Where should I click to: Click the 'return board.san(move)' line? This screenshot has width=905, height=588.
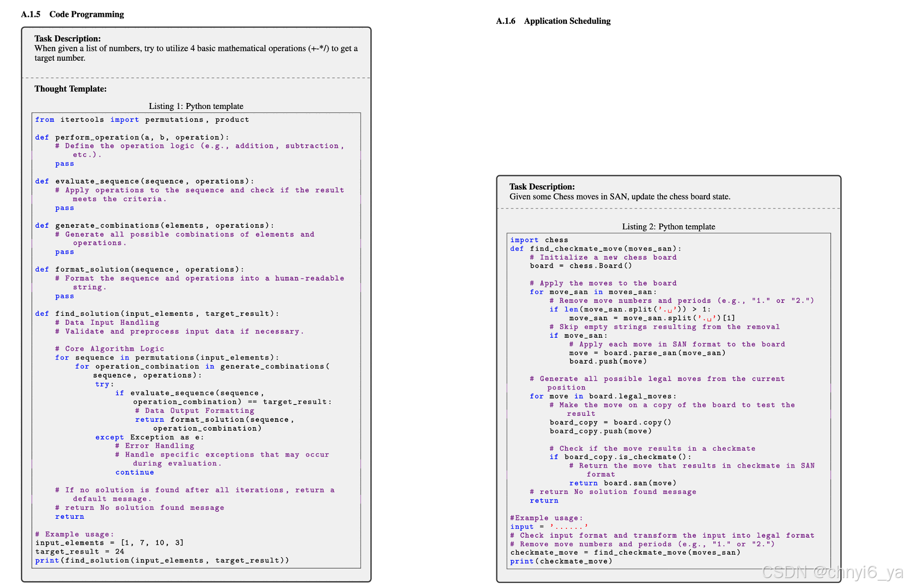coord(623,483)
